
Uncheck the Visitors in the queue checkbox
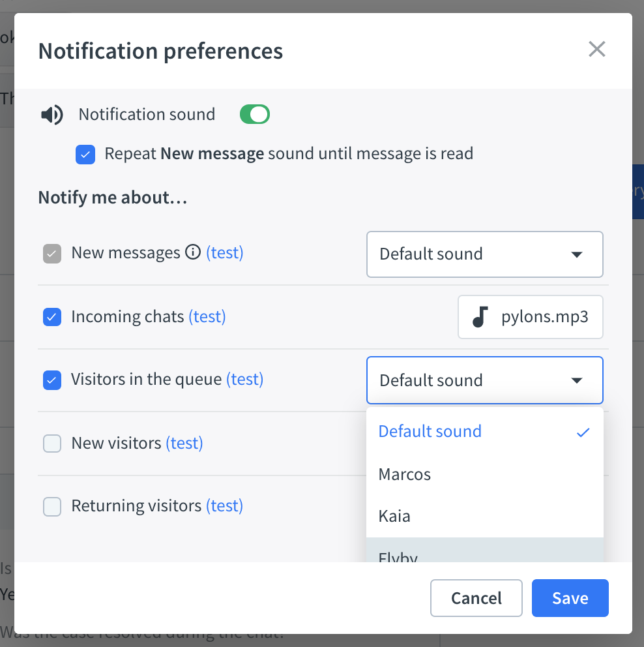[x=51, y=380]
